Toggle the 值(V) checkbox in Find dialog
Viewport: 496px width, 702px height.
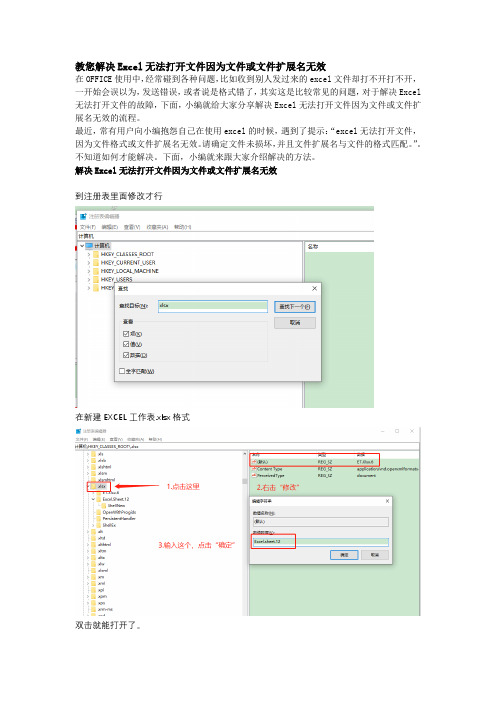click(x=126, y=344)
